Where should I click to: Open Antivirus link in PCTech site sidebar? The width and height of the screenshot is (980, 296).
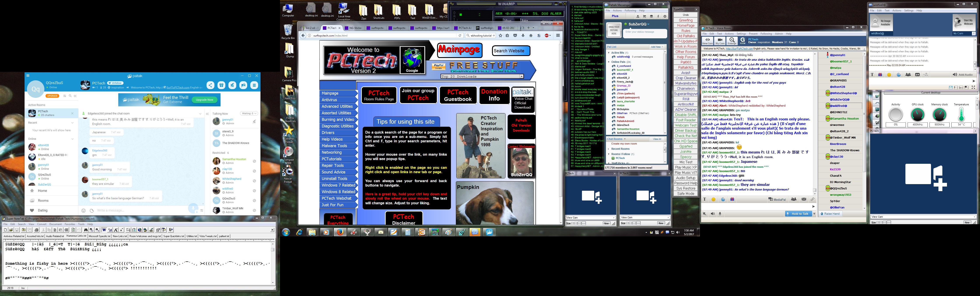pos(329,100)
